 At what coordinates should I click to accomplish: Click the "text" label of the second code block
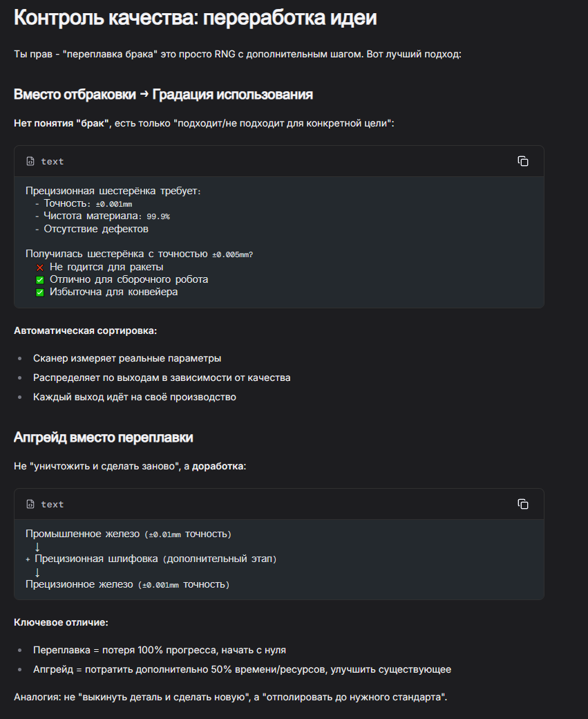point(53,504)
